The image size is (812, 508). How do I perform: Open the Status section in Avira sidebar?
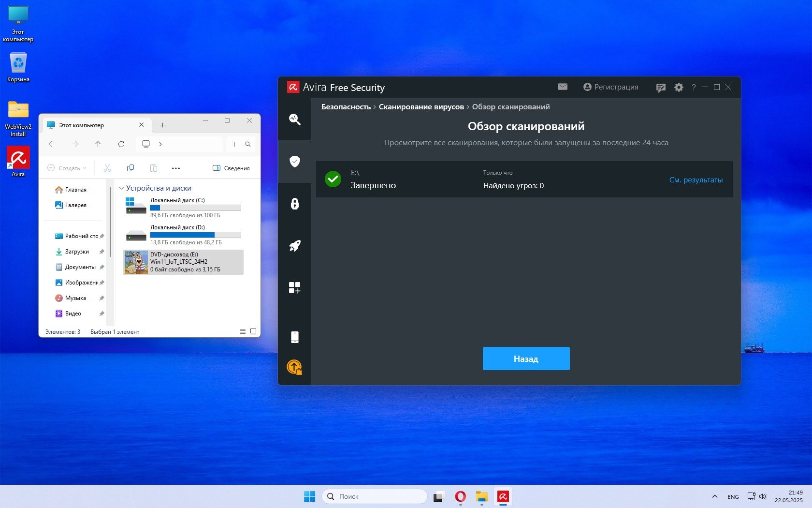pyautogui.click(x=294, y=119)
